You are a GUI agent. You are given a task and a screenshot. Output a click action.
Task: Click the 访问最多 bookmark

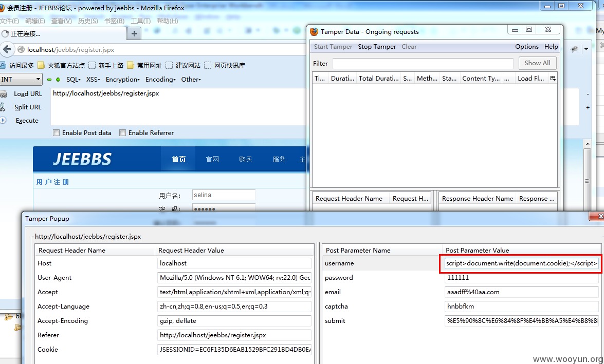click(17, 65)
